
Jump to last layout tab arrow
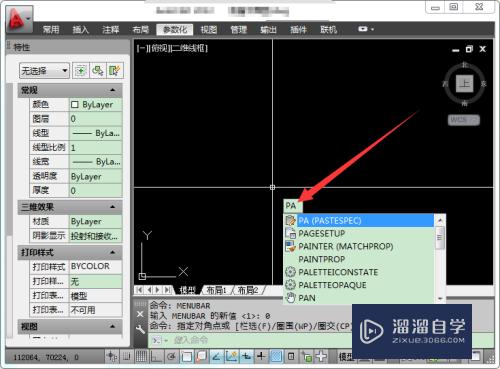click(167, 290)
